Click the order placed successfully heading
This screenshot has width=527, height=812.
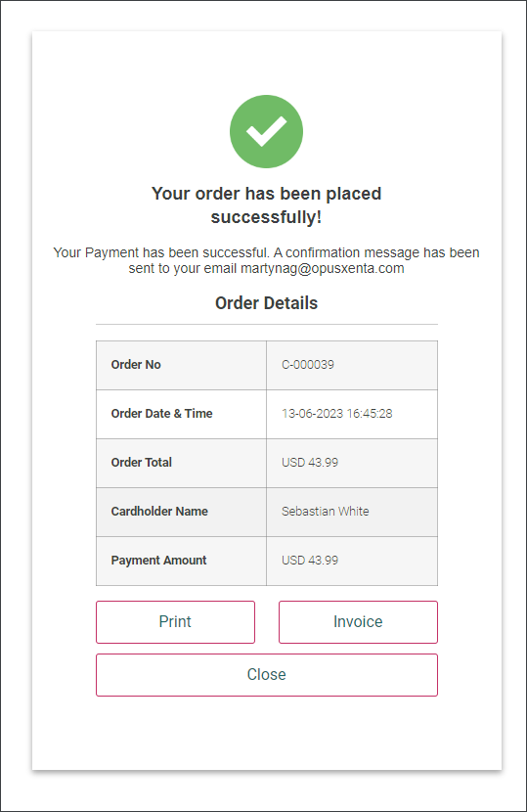(266, 205)
